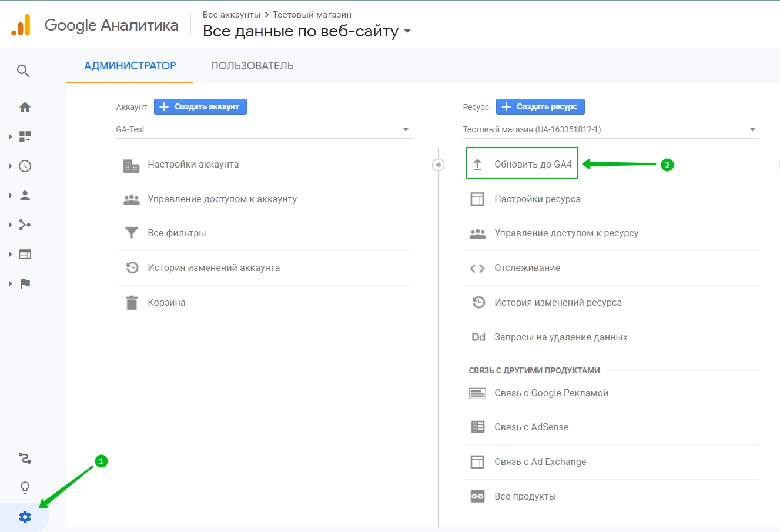The height and width of the screenshot is (532, 780).
Task: Open Realtime clock icon in sidebar
Action: [25, 166]
